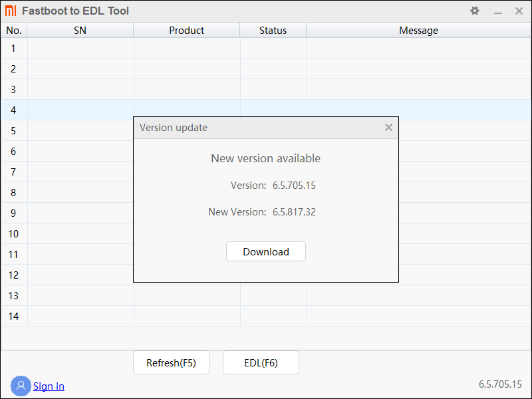532x399 pixels.
Task: Click the Product column header
Action: (x=187, y=30)
